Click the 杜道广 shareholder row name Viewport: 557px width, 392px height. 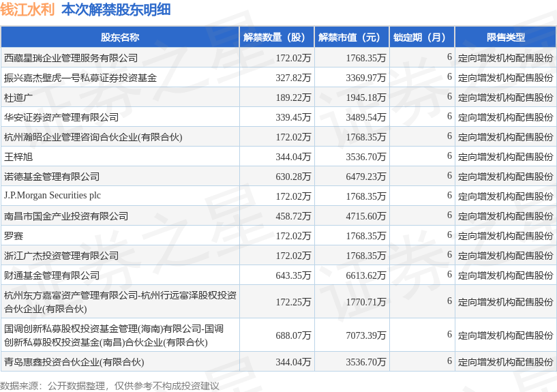[18, 97]
